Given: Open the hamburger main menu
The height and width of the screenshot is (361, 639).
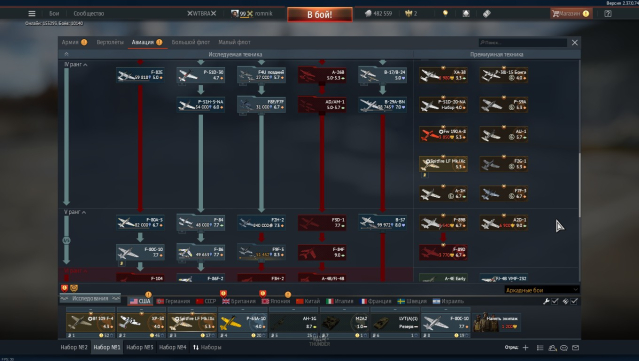Looking at the screenshot, I should coord(32,13).
